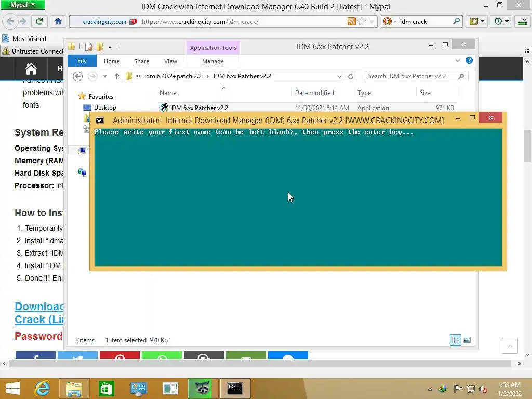Click the page scroll-to-top arrow button

click(x=510, y=345)
